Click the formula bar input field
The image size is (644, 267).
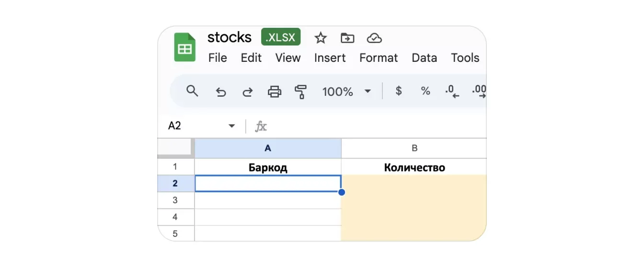point(374,126)
